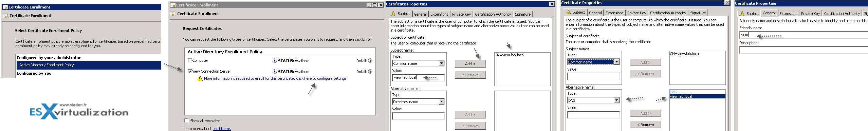Open Extensions tab in properties window with DNS entry
868x131 pixels.
pos(614,13)
